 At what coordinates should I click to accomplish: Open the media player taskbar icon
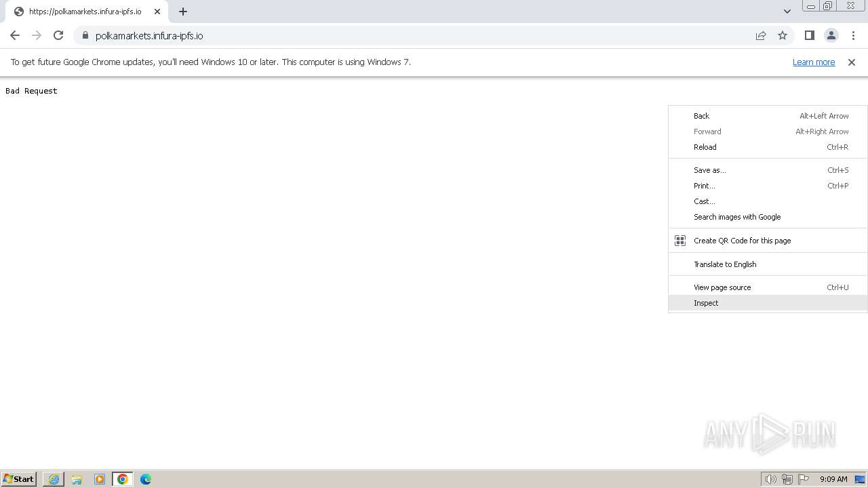(x=100, y=479)
